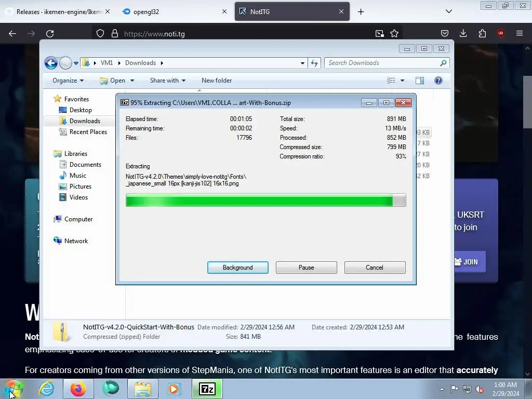Switch to the Releases ikemen-engine tab
This screenshot has width=532, height=399.
[x=58, y=11]
